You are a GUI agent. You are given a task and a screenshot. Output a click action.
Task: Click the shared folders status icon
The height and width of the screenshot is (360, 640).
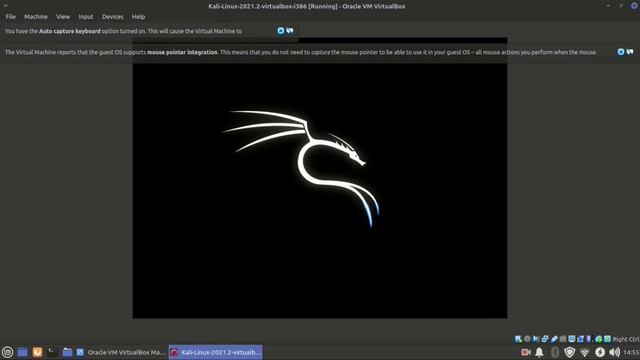click(563, 339)
